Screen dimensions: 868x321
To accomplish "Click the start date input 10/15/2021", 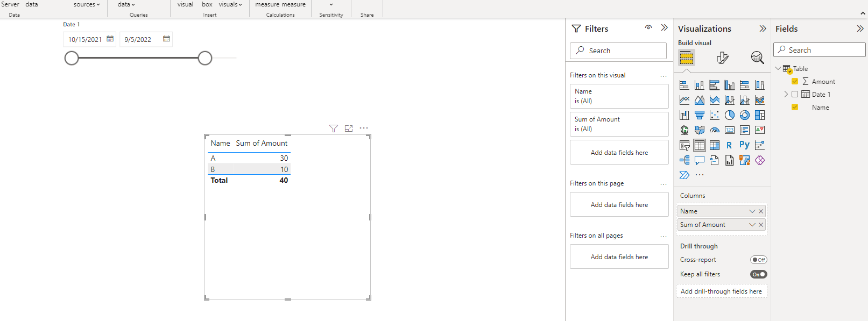I will pos(85,39).
